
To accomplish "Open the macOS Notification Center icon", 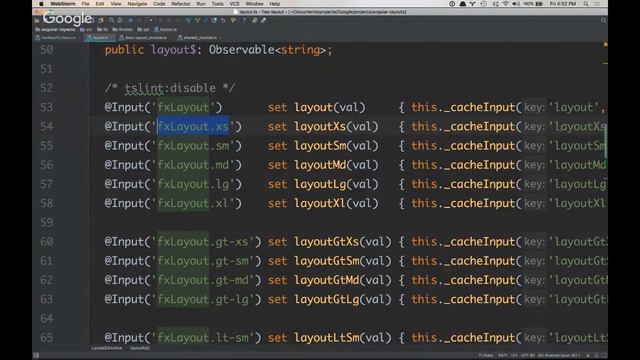I will (598, 4).
